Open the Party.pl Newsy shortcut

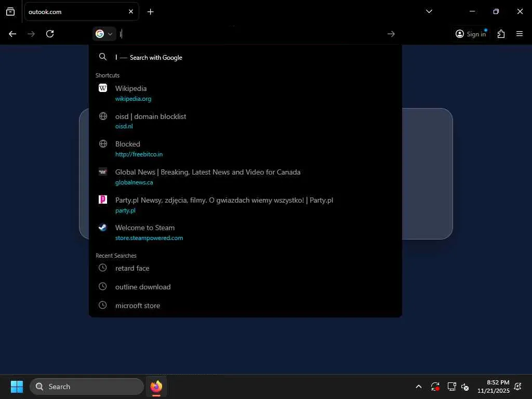(x=245, y=205)
